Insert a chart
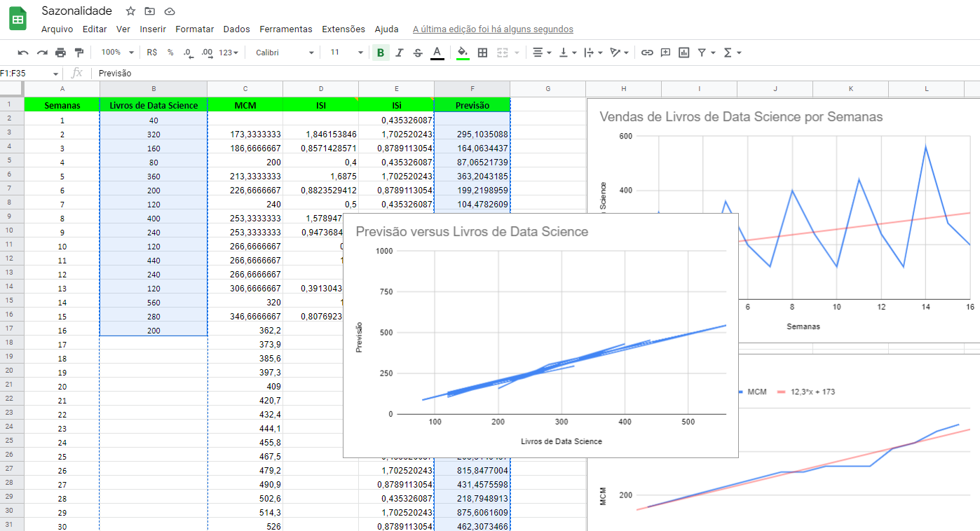Image resolution: width=980 pixels, height=531 pixels. [683, 53]
